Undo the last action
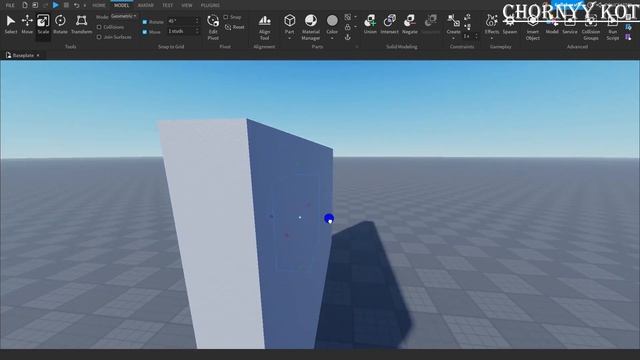The height and width of the screenshot is (360, 640). pos(76,5)
